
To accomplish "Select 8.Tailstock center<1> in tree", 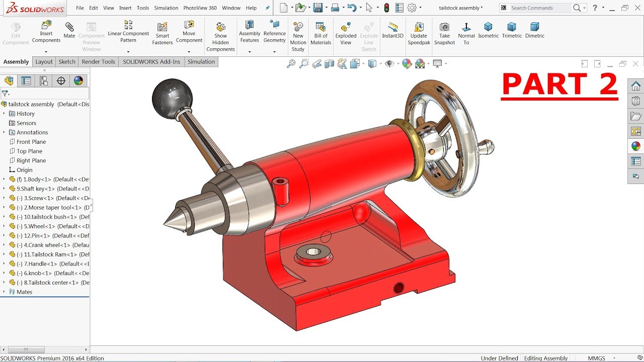I will (x=49, y=283).
